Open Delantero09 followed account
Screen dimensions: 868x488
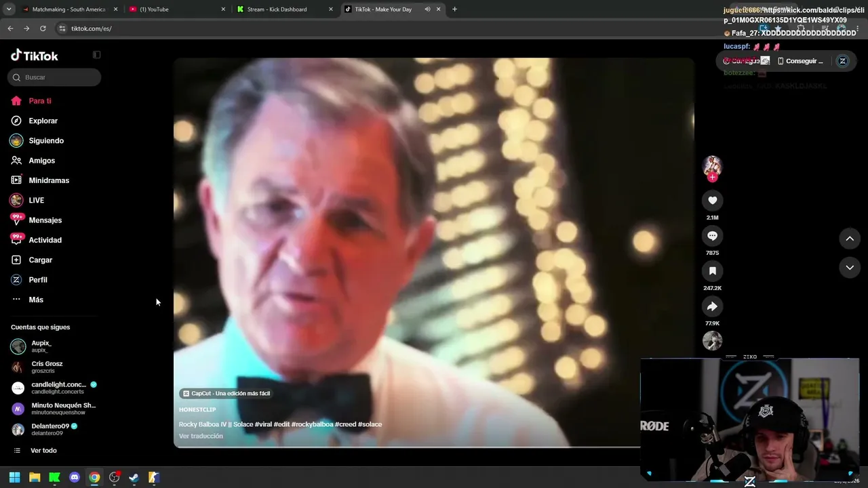(x=45, y=430)
